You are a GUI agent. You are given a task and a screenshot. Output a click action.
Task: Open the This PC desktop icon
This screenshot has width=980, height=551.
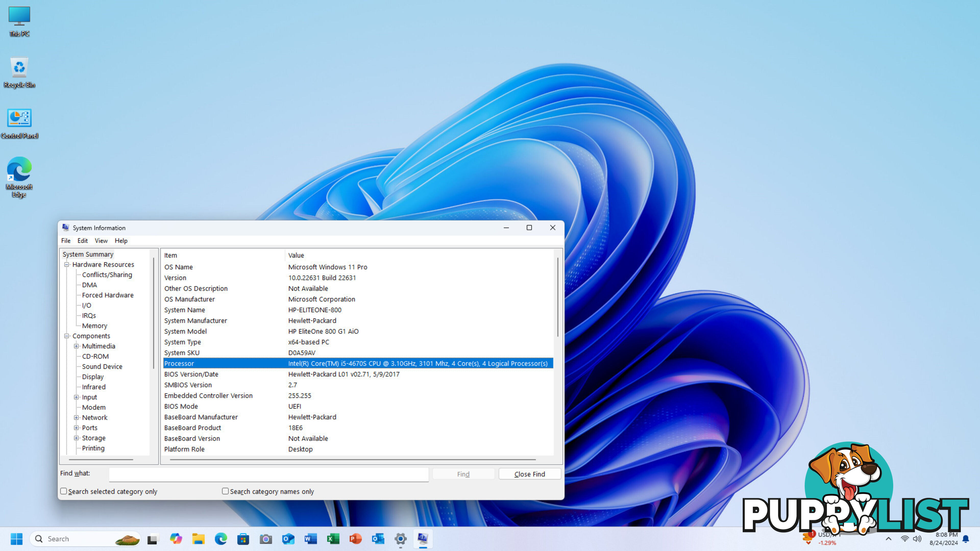coord(19,21)
